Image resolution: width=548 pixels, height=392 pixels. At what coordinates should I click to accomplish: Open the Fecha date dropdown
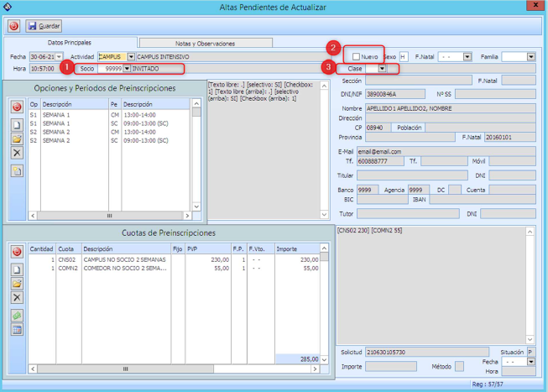[x=59, y=56]
